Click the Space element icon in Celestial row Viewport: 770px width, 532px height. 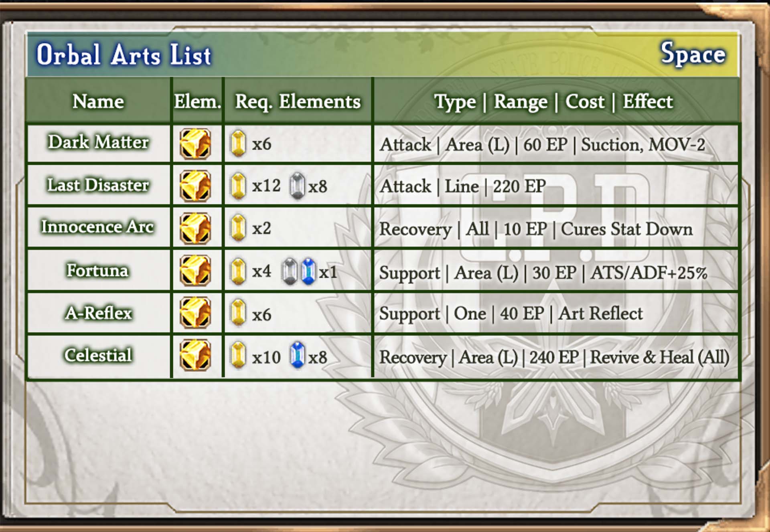(x=195, y=355)
